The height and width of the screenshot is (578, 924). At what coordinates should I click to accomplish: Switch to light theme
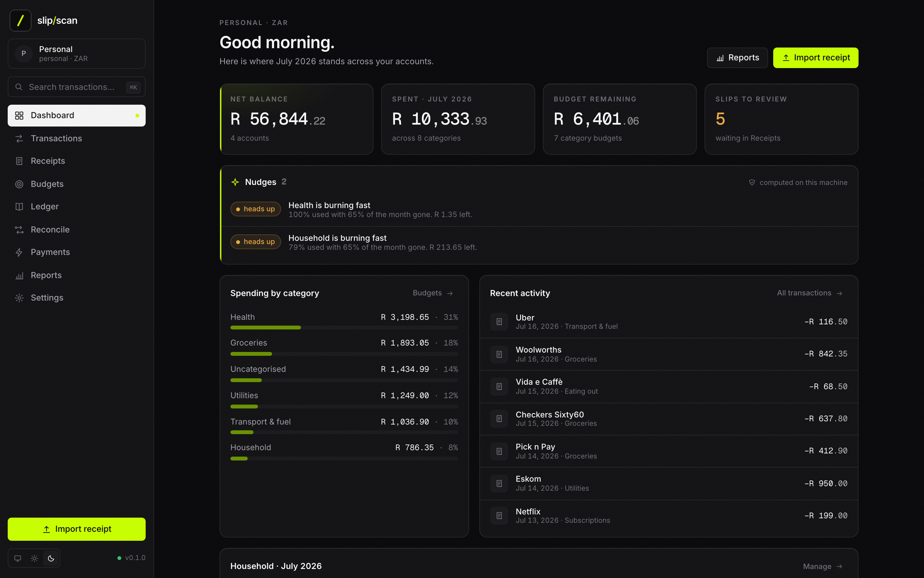click(34, 558)
